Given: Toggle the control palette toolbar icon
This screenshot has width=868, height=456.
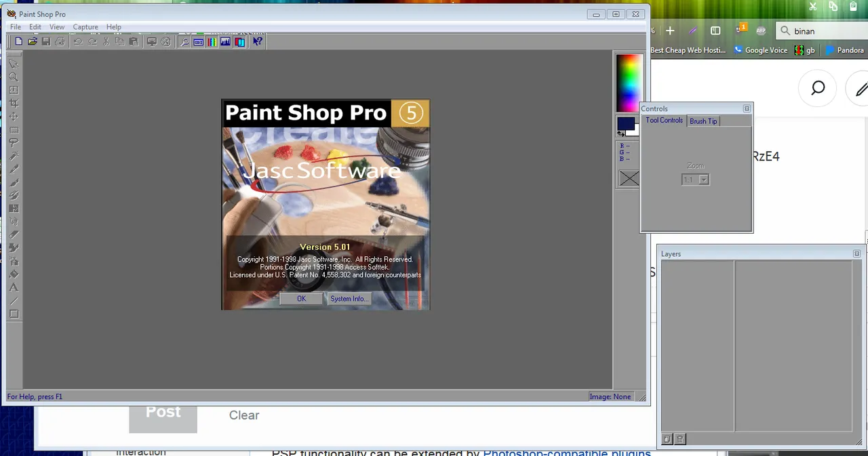Looking at the screenshot, I should click(x=198, y=41).
